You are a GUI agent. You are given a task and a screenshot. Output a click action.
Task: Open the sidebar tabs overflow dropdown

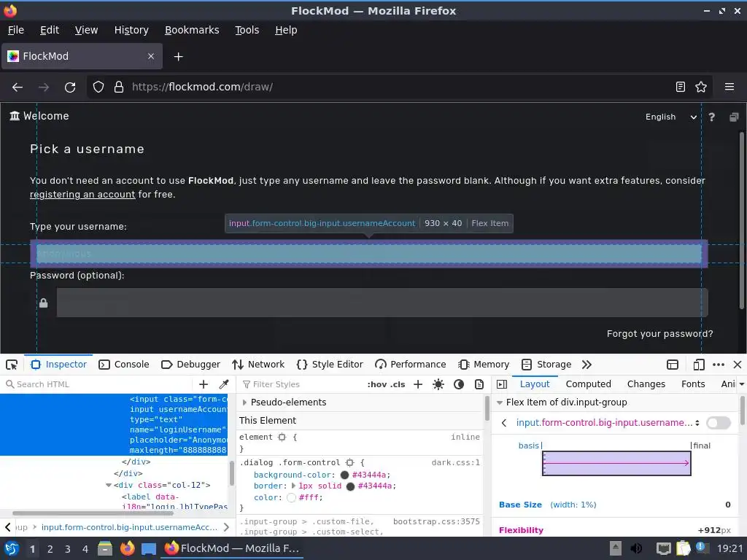tap(741, 384)
